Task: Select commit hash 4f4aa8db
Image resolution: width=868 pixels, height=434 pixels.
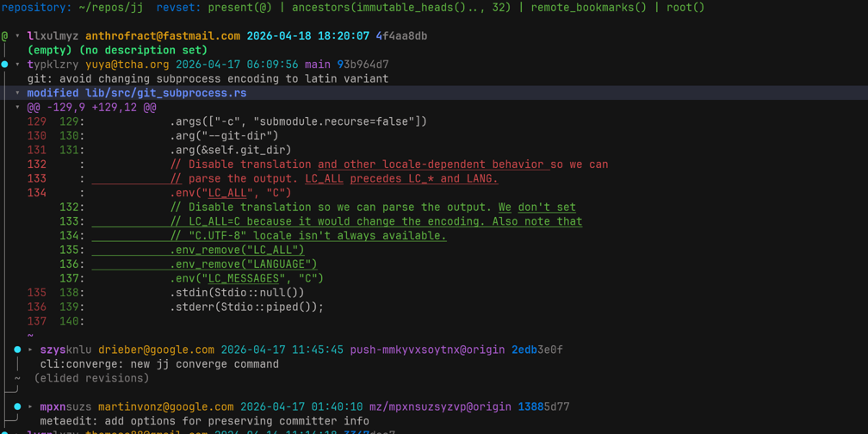Action: click(401, 36)
